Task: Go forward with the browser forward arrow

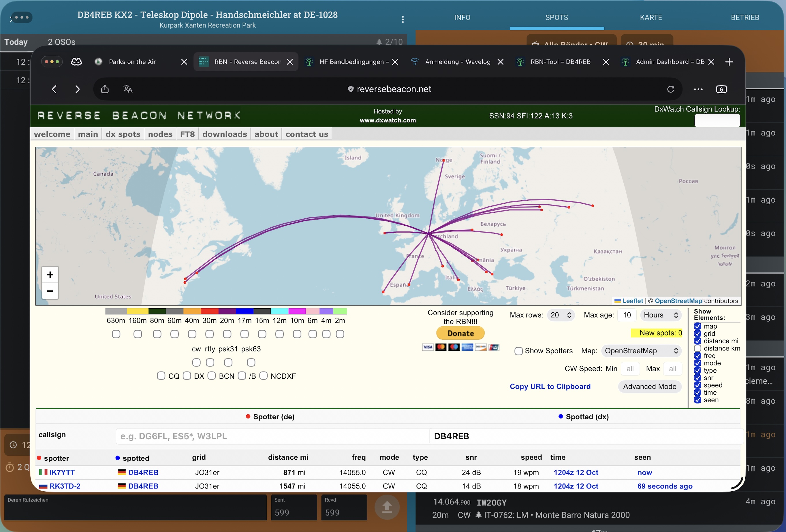Action: click(78, 89)
